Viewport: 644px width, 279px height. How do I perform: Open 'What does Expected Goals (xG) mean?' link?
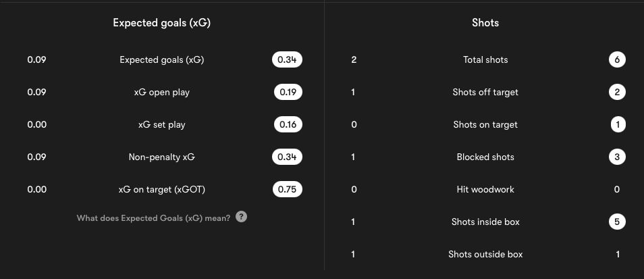coord(154,218)
